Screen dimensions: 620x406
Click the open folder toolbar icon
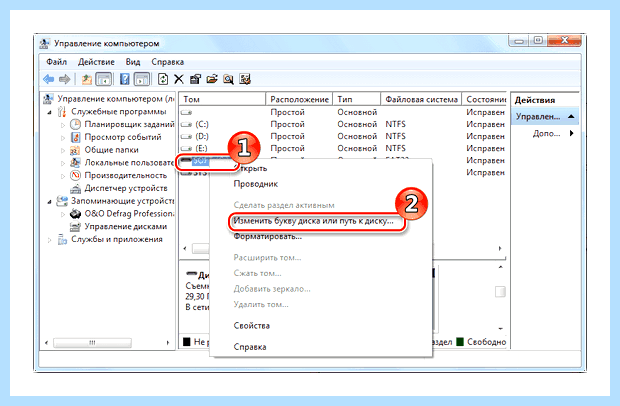tap(212, 79)
